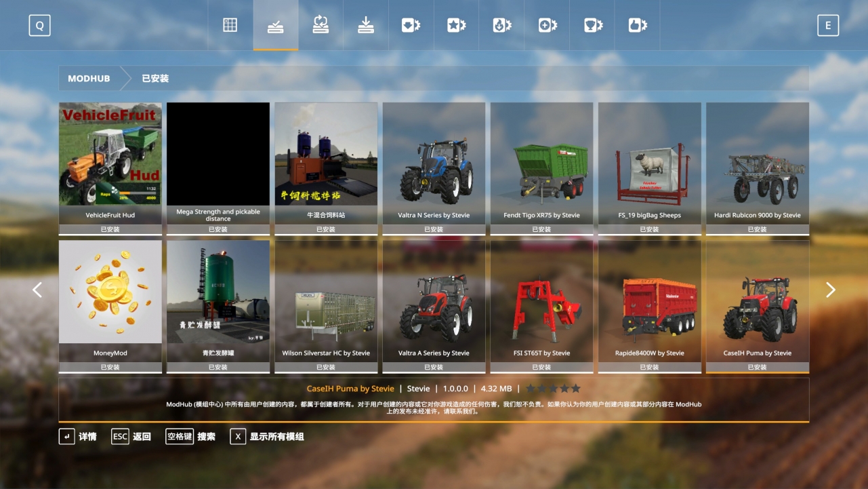Select the VehicleFruit Hud mod
This screenshot has width=868, height=489.
coord(110,168)
